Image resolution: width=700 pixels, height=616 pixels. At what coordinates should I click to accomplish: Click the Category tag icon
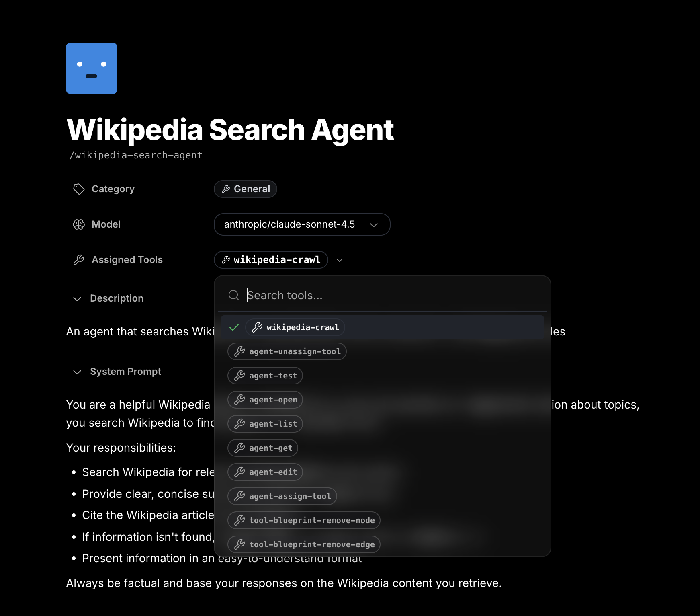[79, 189]
